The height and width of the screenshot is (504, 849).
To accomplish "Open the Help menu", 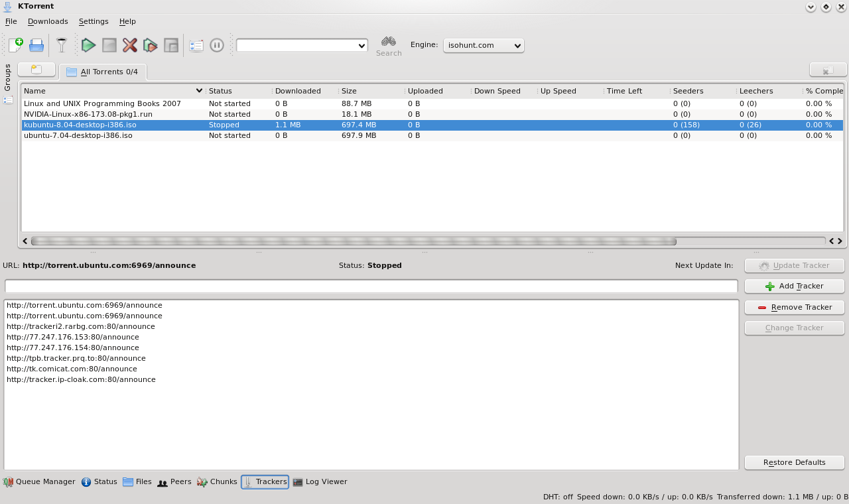I will coord(127,21).
